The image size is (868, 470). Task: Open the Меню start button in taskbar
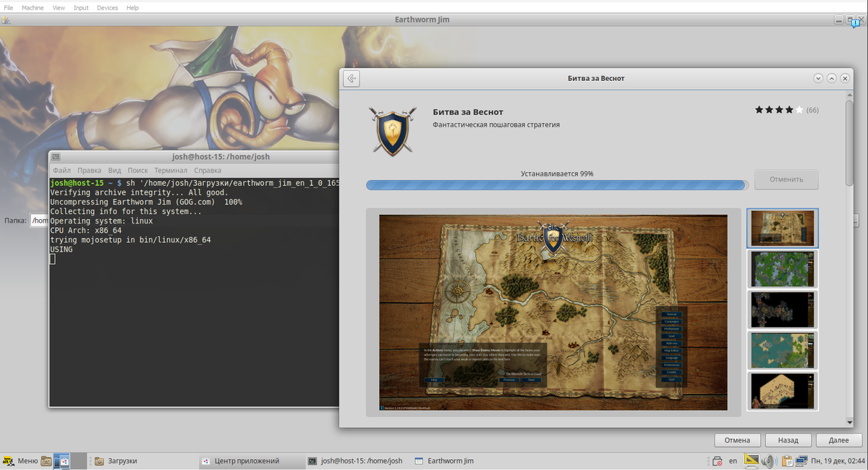(x=20, y=461)
